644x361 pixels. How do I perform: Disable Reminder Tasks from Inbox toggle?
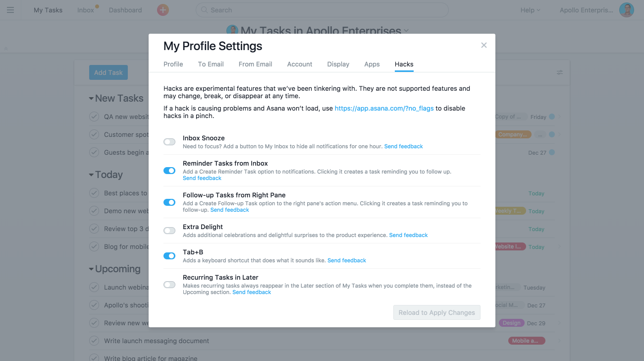169,171
